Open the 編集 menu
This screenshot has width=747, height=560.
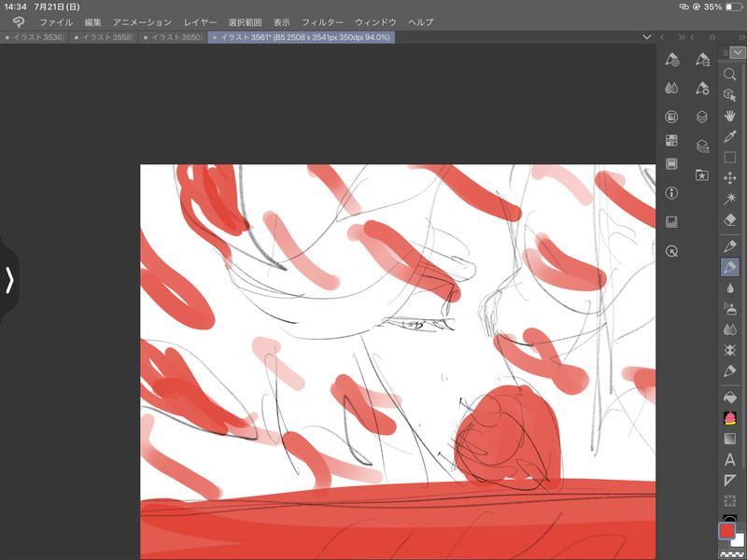(x=92, y=21)
